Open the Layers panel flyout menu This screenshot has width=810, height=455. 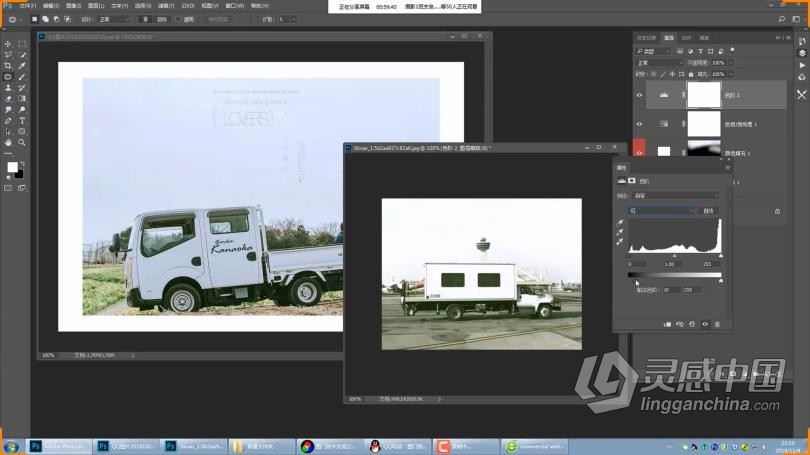point(788,38)
